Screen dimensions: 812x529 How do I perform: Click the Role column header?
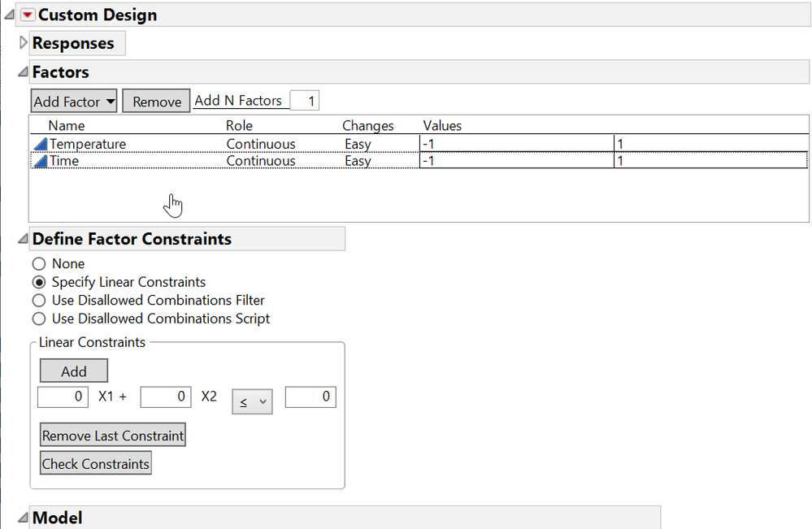(x=239, y=126)
